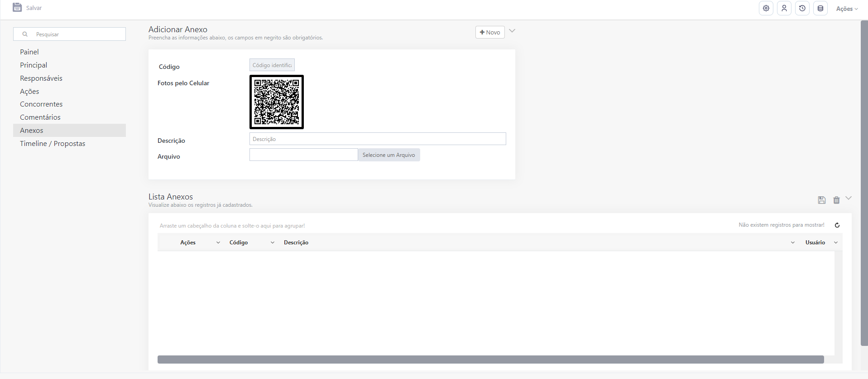The image size is (868, 379).
Task: Focus the Descrição text field
Action: (378, 139)
